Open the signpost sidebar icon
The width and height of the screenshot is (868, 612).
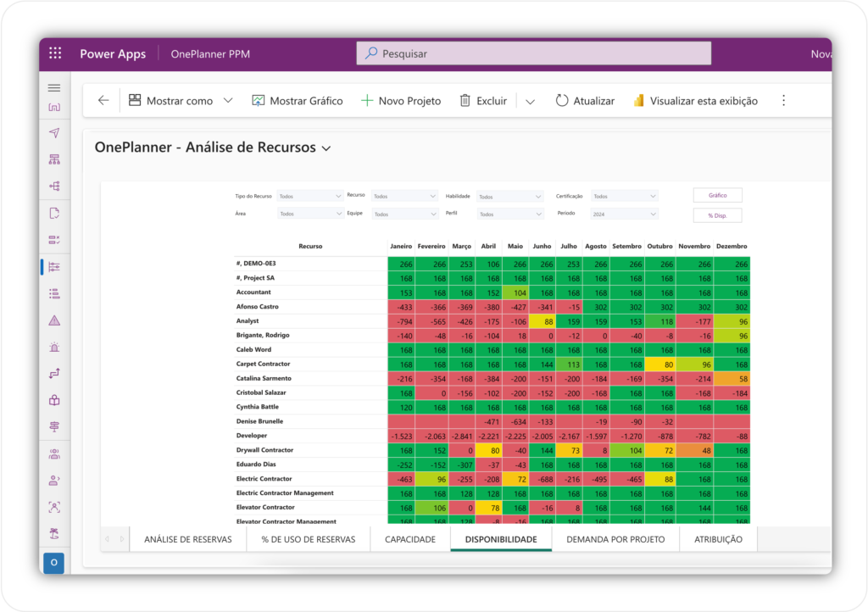[x=54, y=426]
